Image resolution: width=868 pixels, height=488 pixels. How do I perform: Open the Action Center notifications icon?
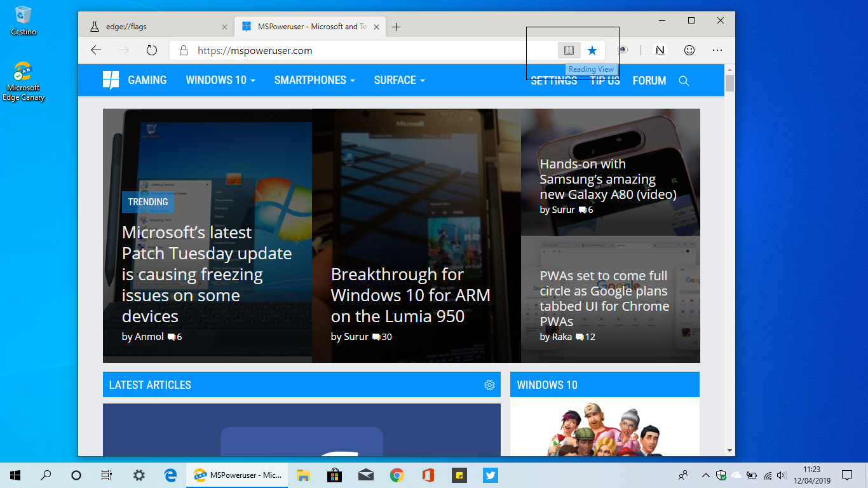tap(846, 475)
